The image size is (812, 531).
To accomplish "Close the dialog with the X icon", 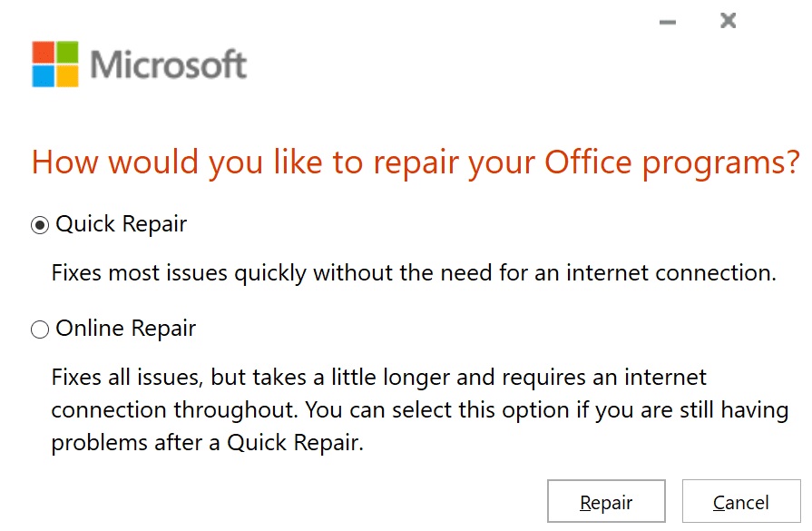I will [x=728, y=20].
